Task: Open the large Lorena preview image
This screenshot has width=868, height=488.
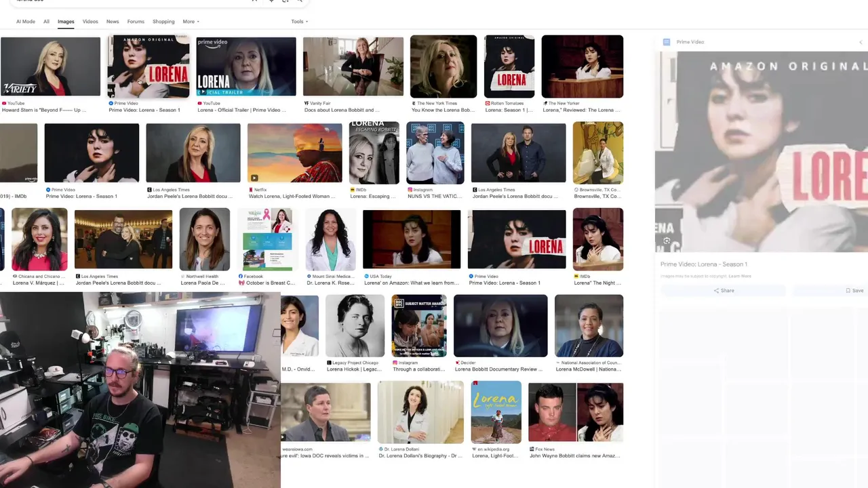Action: (x=762, y=151)
